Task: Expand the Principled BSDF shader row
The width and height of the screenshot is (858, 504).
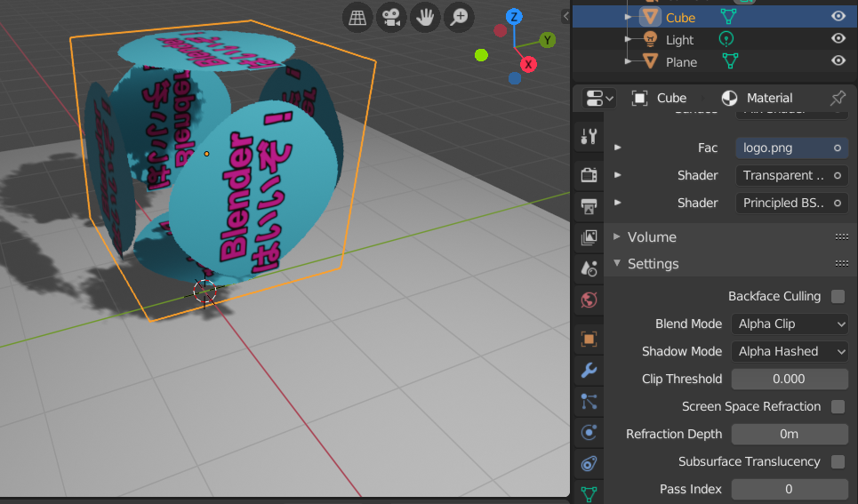Action: tap(618, 203)
